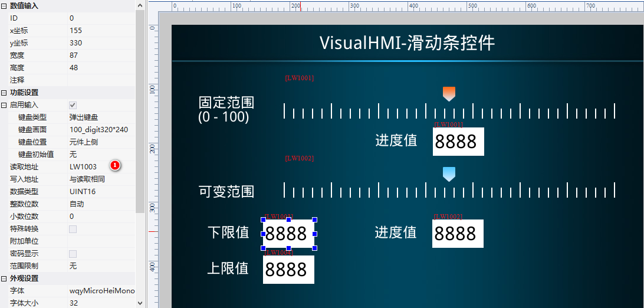The height and width of the screenshot is (308, 644).
Task: Select the lower 进度值 display under [LW1002]
Action: click(x=458, y=233)
